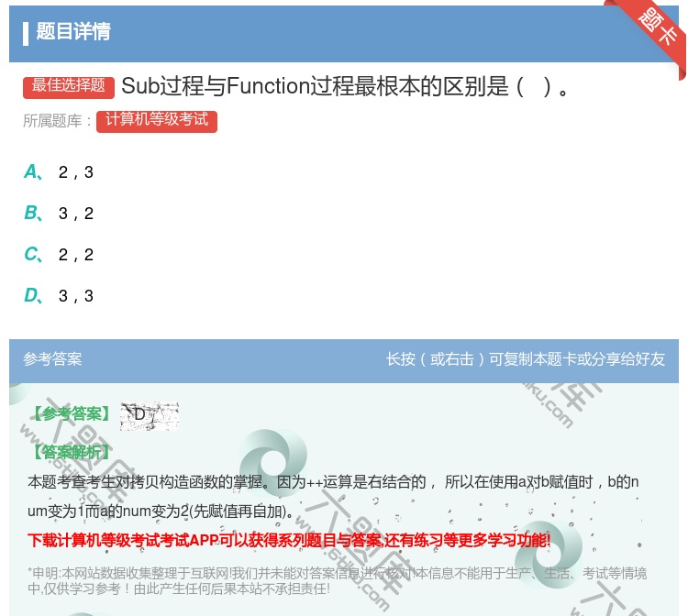Select answer option D "3, 3"
Screen dimensions: 688x616
click(59, 295)
